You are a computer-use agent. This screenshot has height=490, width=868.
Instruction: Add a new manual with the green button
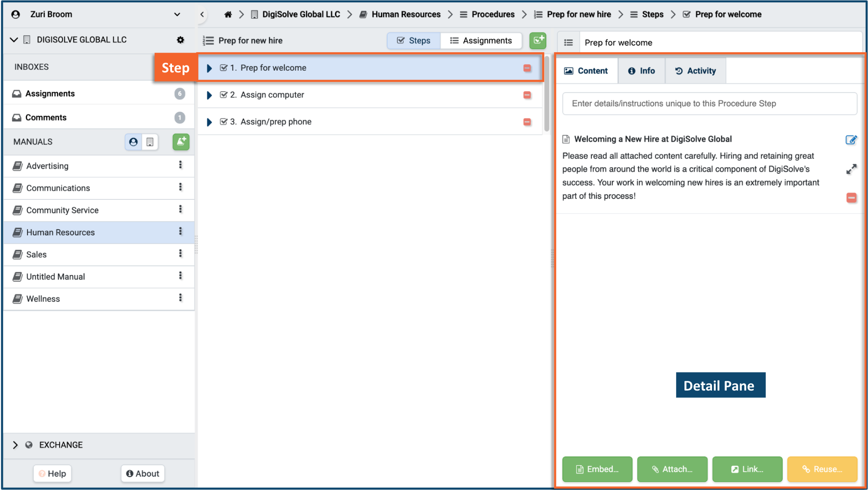[x=181, y=142]
